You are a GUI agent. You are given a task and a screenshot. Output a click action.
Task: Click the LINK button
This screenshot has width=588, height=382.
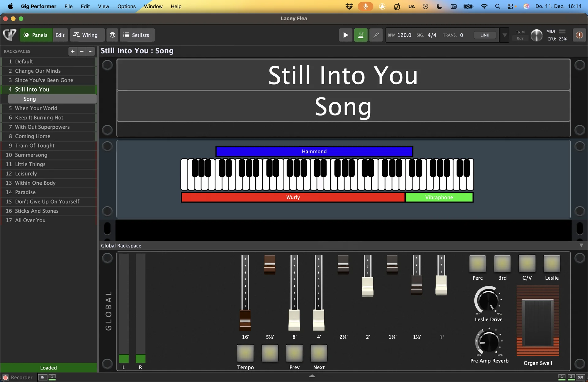pyautogui.click(x=485, y=35)
